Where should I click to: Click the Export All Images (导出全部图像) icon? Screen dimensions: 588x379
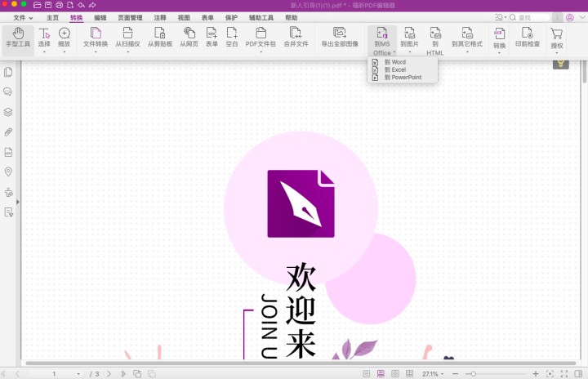point(339,38)
